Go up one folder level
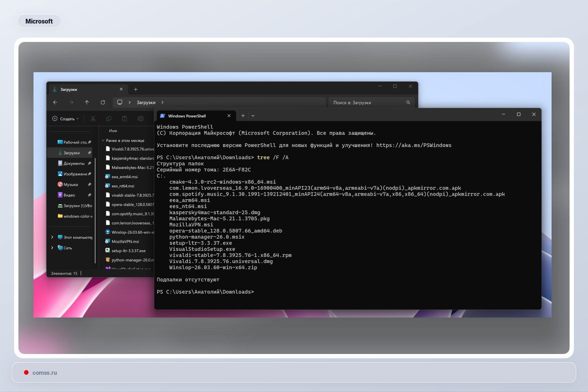Screen dimensions: 588x392 tap(87, 102)
